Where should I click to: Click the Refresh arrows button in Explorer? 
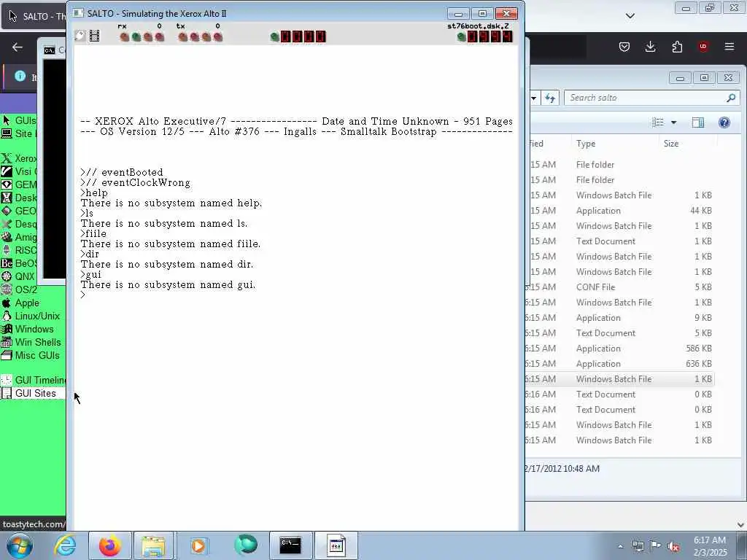point(550,98)
